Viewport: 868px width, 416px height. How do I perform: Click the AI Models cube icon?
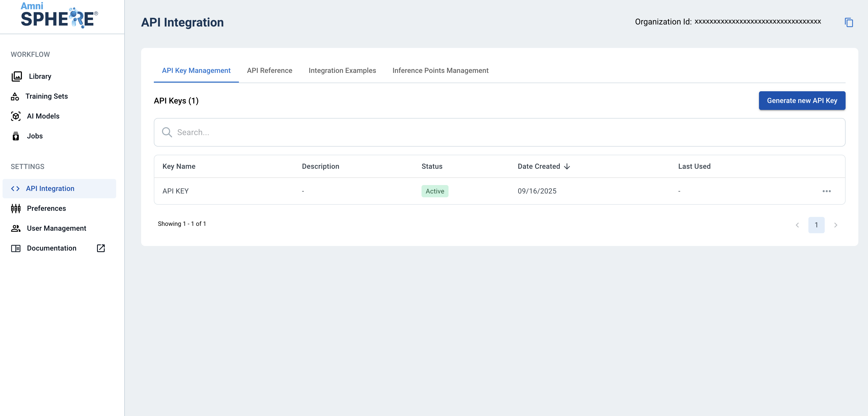pos(16,116)
